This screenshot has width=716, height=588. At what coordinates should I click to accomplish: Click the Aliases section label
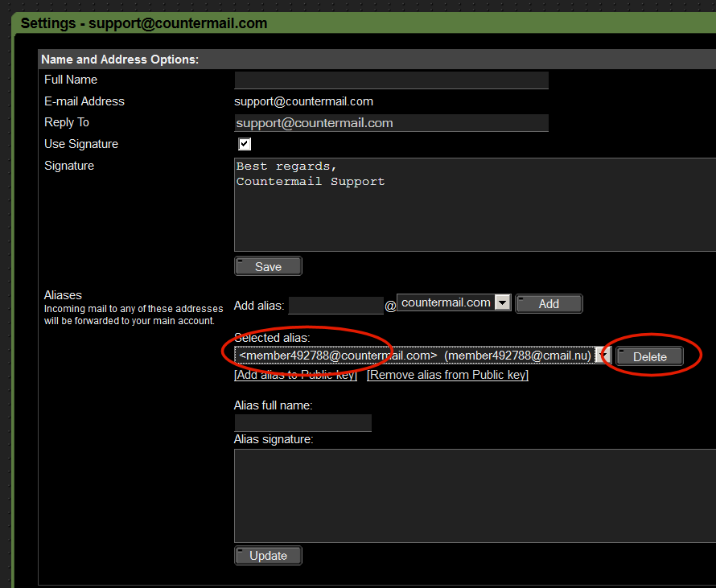(63, 295)
